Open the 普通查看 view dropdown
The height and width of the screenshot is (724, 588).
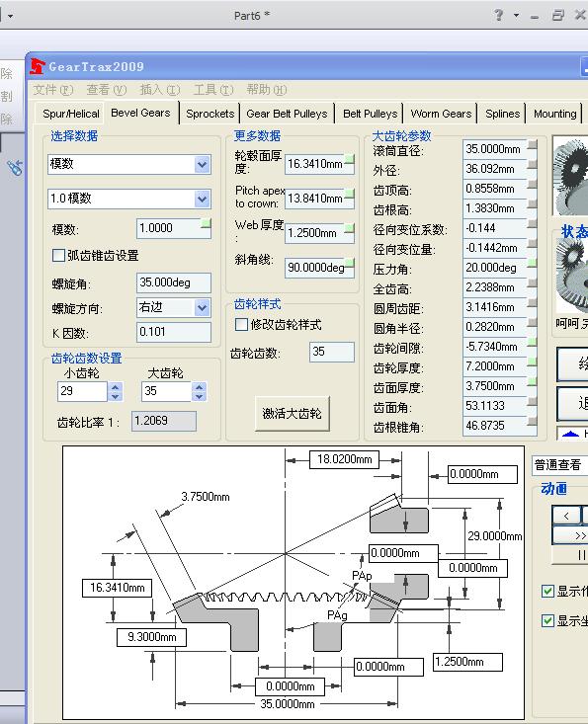pos(559,465)
